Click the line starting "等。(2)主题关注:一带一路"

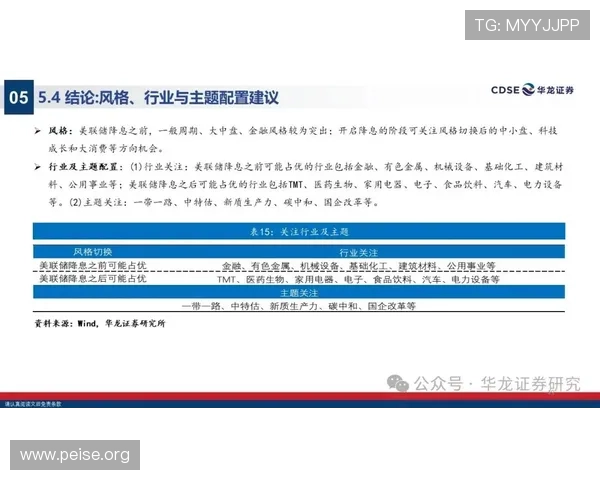(x=214, y=202)
